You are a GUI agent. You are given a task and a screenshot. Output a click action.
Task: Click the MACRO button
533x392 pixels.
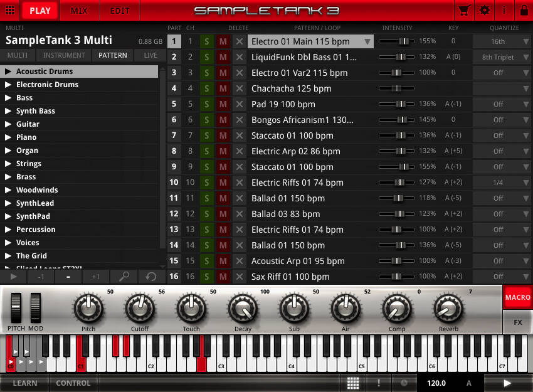point(517,297)
